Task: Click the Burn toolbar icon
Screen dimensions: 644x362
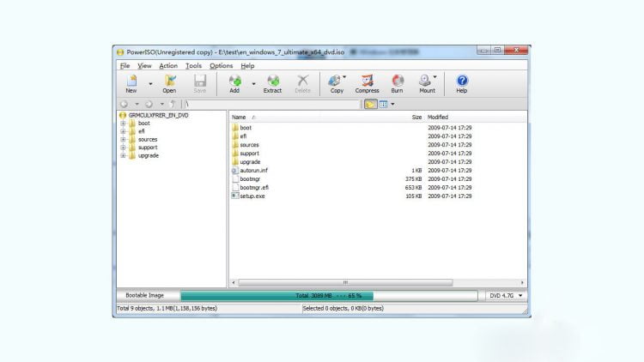Action: [398, 84]
